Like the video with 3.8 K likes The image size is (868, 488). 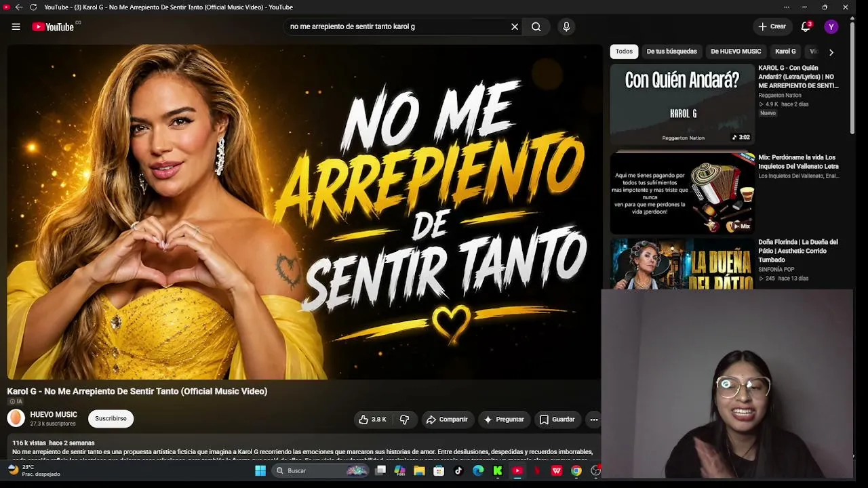372,420
